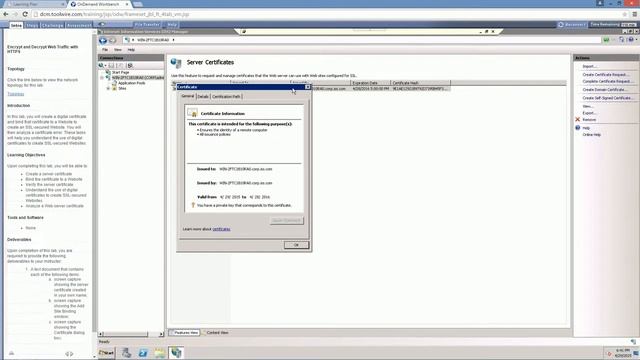Screen dimensions: 640x360
Task: Click View action in Actions pane
Action: coord(588,106)
